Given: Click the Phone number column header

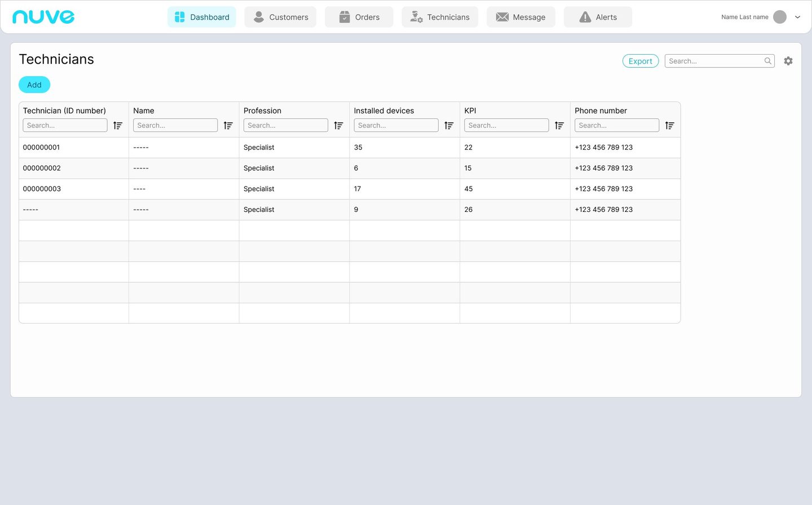Looking at the screenshot, I should pos(601,110).
